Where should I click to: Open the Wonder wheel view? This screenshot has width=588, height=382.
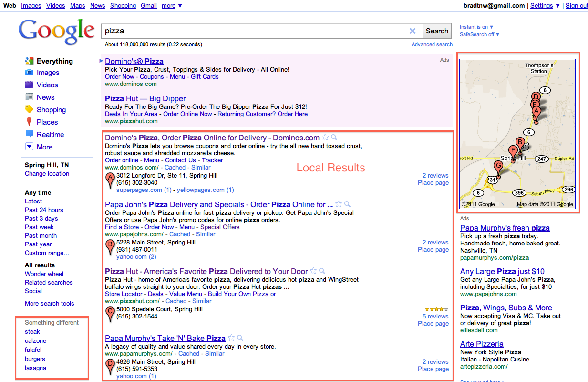click(44, 274)
